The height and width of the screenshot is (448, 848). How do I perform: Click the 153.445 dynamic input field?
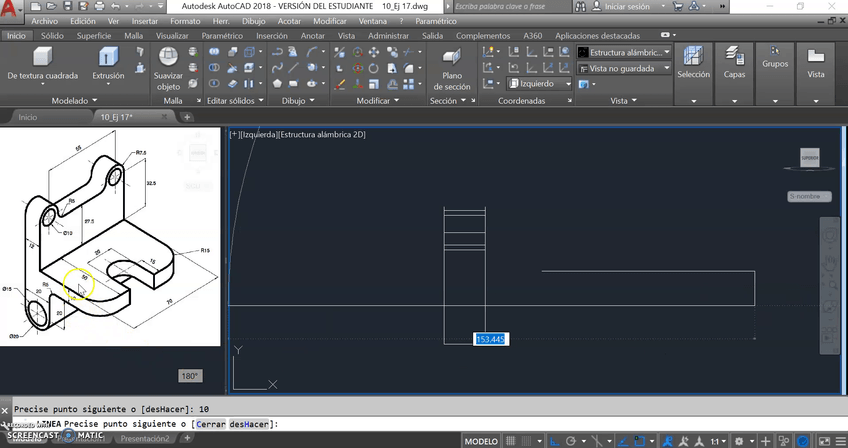click(x=490, y=339)
